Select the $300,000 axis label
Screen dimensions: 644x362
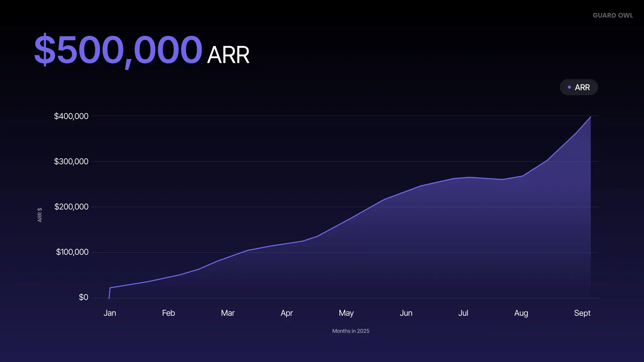tap(71, 162)
